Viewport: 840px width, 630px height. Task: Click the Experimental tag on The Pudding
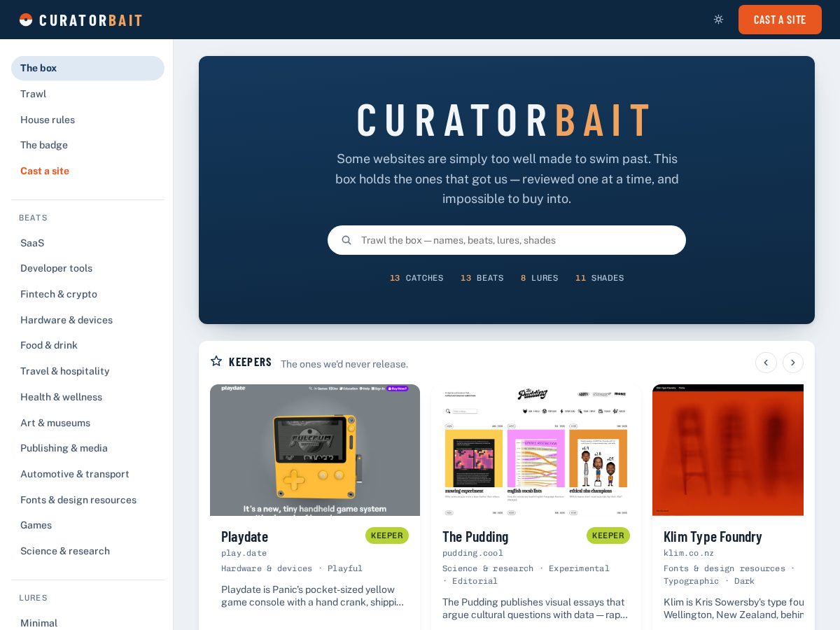(579, 568)
